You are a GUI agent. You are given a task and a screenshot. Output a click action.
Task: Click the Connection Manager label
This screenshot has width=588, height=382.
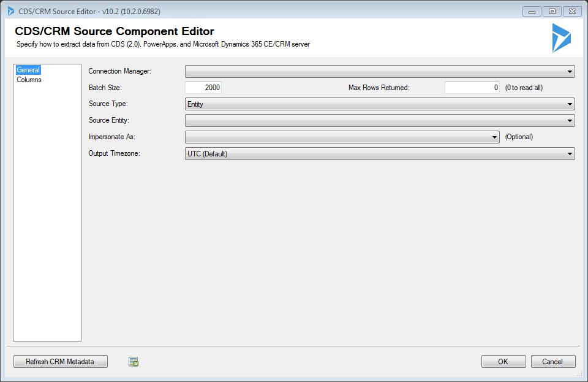[x=119, y=71]
